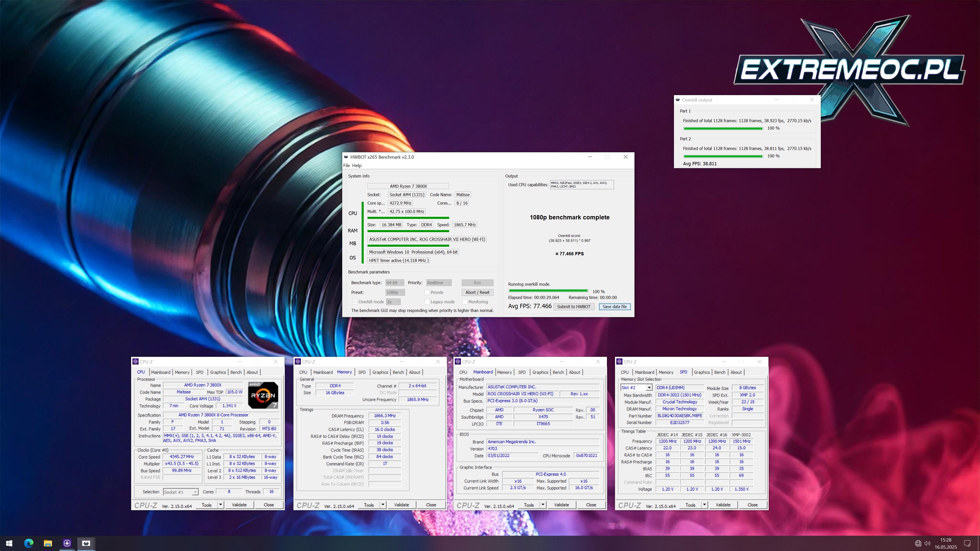Expand Tools arrow in SPD tab CPU-Z window

pyautogui.click(x=704, y=505)
